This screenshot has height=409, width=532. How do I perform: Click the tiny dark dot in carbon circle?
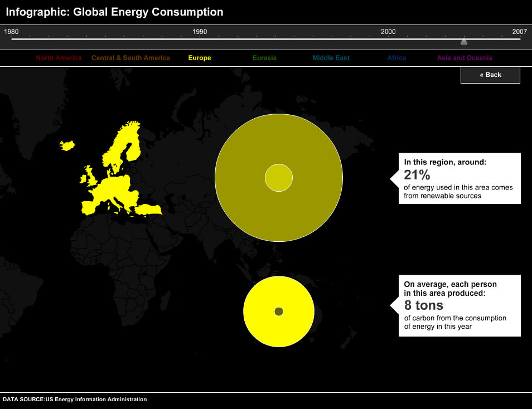(279, 311)
